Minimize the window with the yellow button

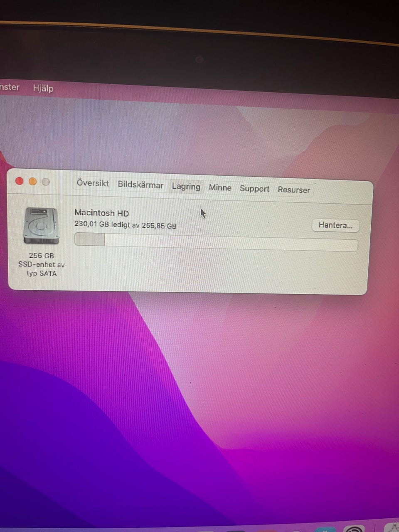click(x=33, y=181)
